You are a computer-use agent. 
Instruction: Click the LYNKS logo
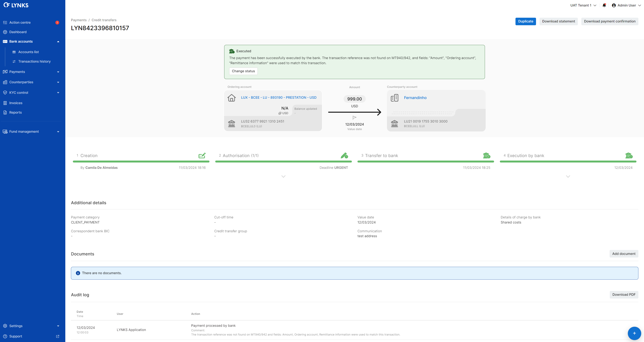click(x=16, y=5)
